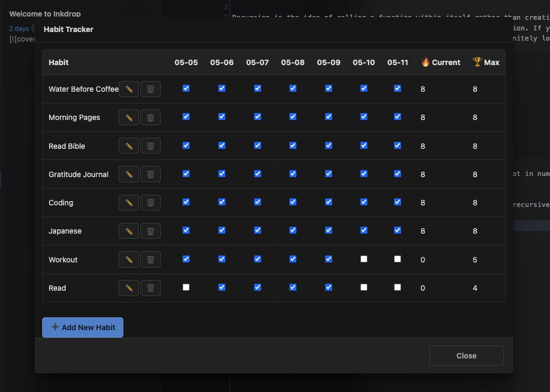Delete the Coding habit
The image size is (550, 392).
click(151, 203)
